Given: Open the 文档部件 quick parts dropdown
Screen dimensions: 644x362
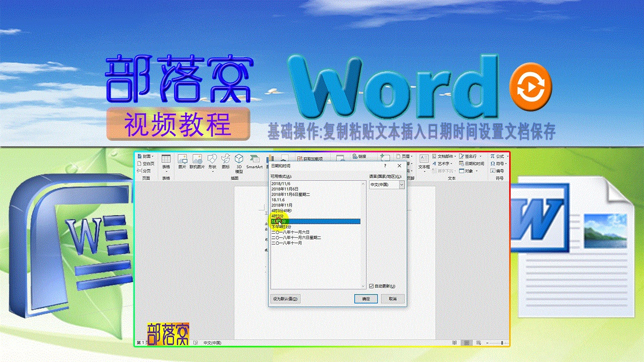Looking at the screenshot, I should tap(444, 156).
